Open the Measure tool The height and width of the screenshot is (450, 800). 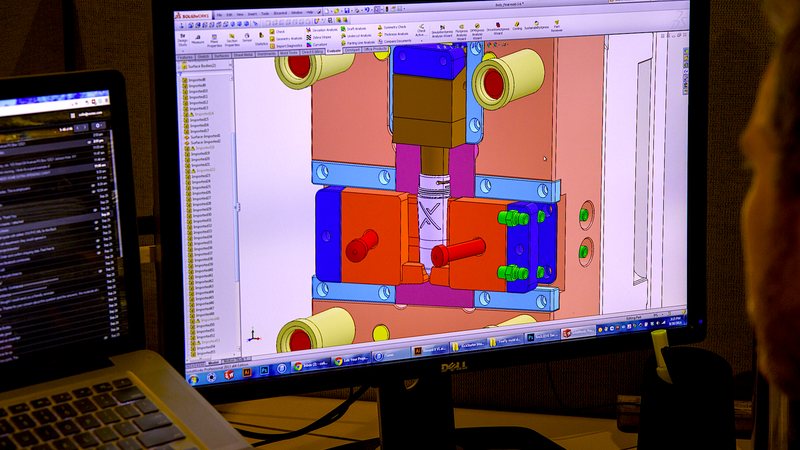click(x=198, y=39)
